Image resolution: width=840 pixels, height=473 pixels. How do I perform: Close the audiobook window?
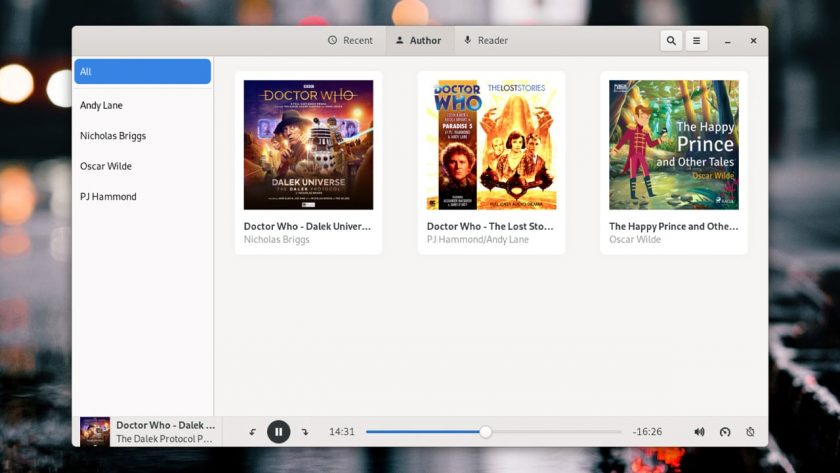click(753, 41)
